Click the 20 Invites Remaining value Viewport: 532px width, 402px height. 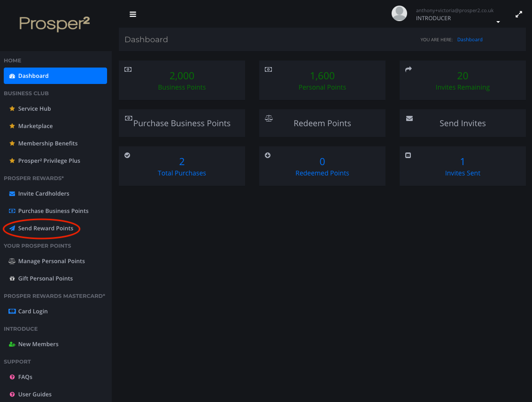463,76
